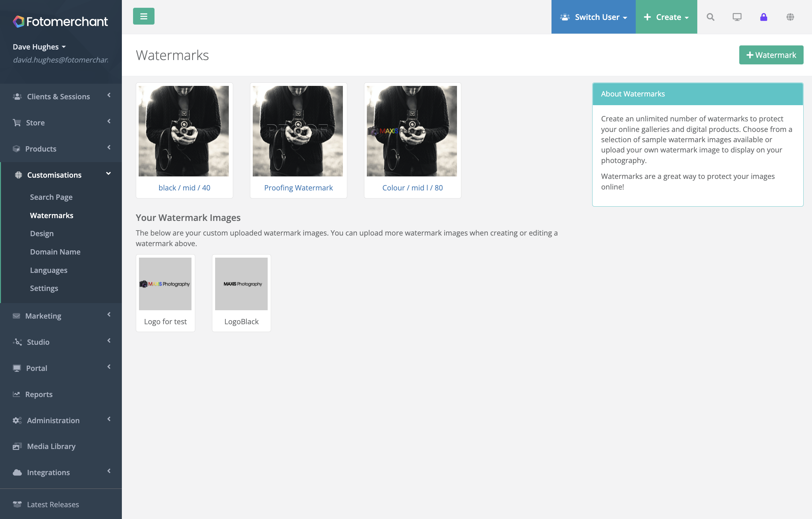Expand the Integrations menu chevron
Image resolution: width=812 pixels, height=519 pixels.
point(109,471)
